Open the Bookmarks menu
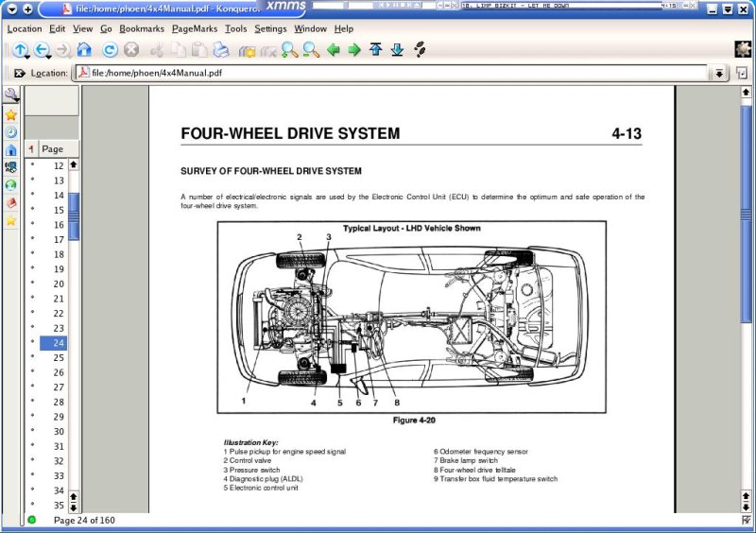This screenshot has width=756, height=533. 142,28
